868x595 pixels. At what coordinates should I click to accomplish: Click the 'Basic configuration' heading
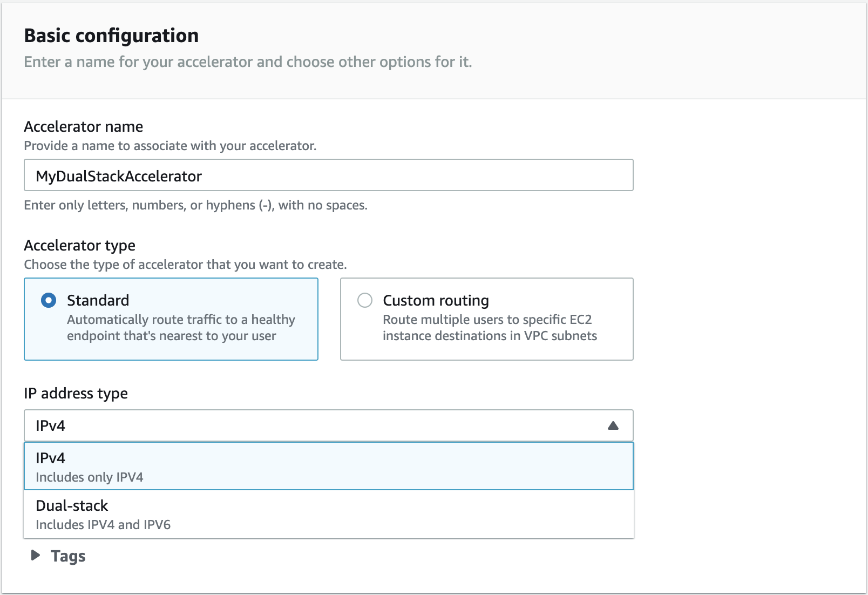coord(111,36)
